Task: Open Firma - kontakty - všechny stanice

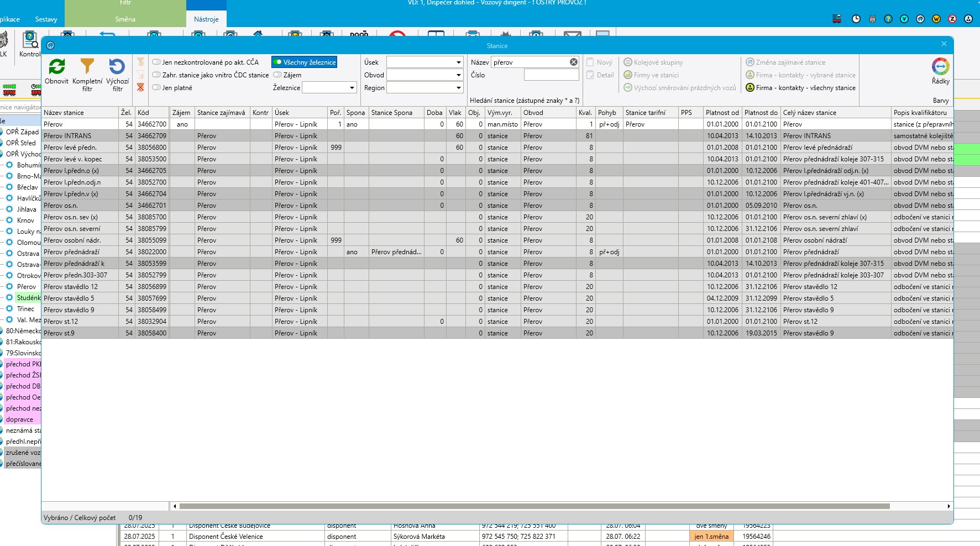Action: coord(800,88)
